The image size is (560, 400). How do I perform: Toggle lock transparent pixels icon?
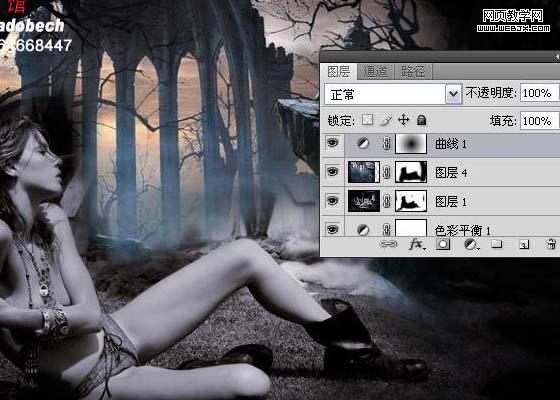point(367,120)
